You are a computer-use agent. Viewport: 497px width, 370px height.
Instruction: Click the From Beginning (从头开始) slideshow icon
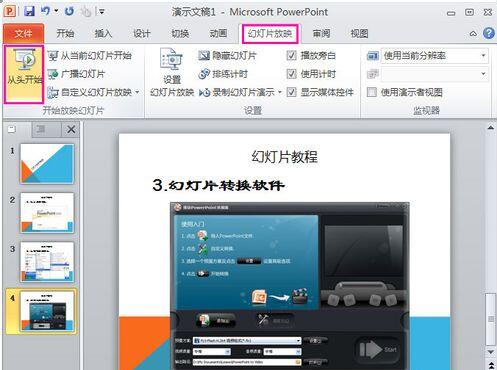click(24, 74)
